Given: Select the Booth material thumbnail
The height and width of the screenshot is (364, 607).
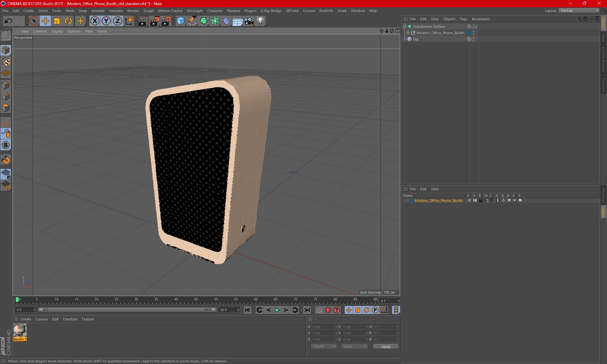Looking at the screenshot, I should pos(20,331).
